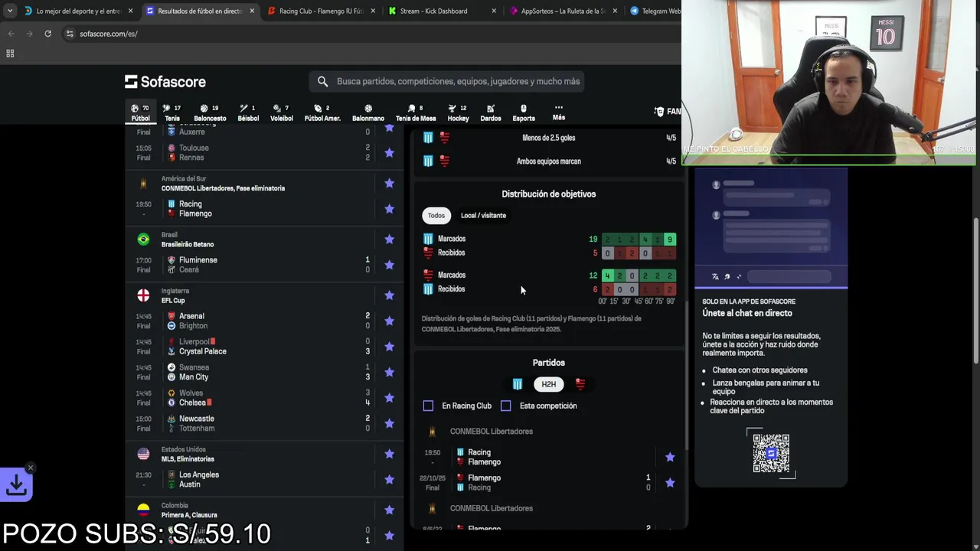Favorite the upcoming Racing vs Flamengo H2H match
This screenshot has width=980, height=551.
click(670, 457)
